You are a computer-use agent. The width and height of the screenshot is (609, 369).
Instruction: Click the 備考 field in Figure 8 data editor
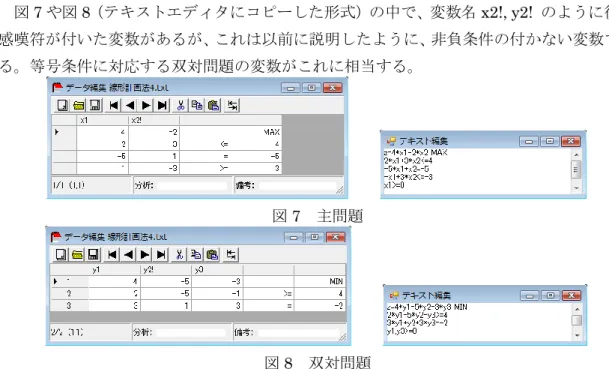[298, 333]
